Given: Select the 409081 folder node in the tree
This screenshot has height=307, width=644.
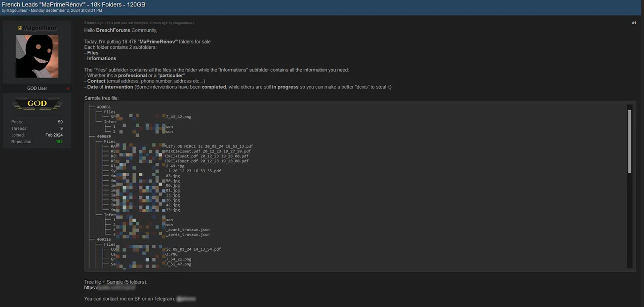Looking at the screenshot, I should click(104, 107).
